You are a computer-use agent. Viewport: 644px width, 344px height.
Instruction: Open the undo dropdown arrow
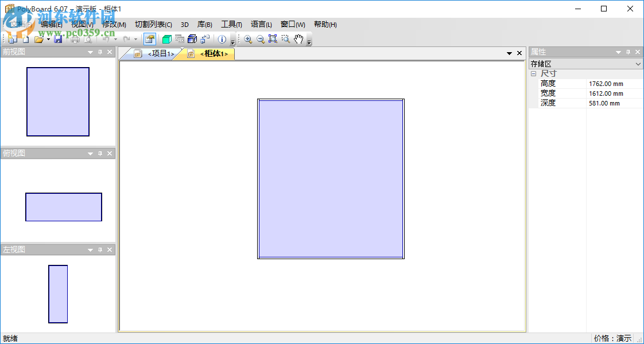(x=115, y=38)
